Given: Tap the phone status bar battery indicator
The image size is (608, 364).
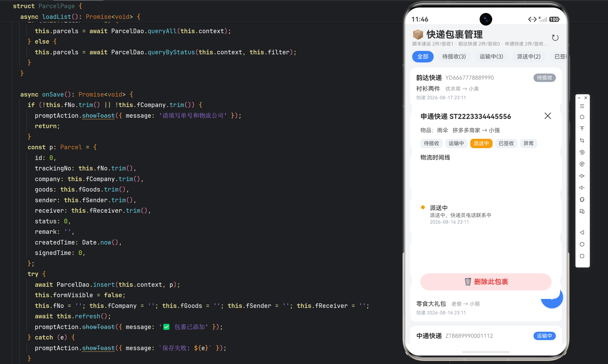Looking at the screenshot, I should point(554,19).
